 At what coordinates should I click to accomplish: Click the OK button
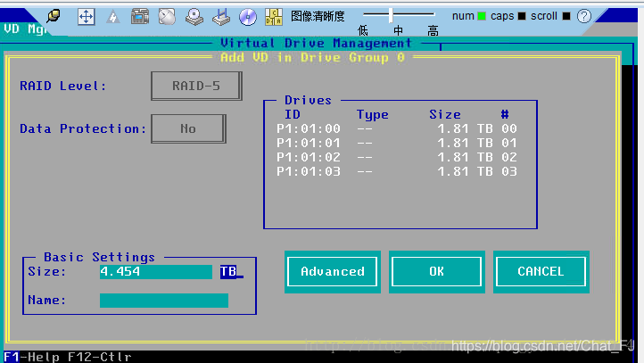tap(436, 271)
